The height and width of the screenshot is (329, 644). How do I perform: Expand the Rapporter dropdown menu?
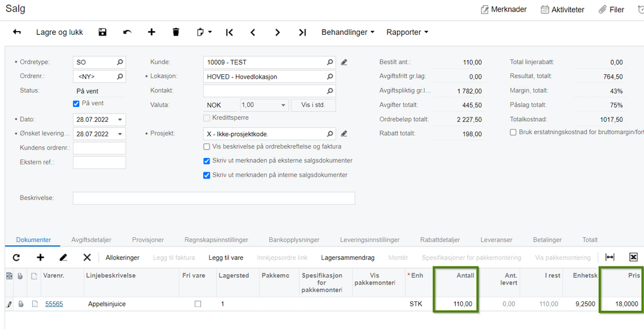[x=407, y=32]
